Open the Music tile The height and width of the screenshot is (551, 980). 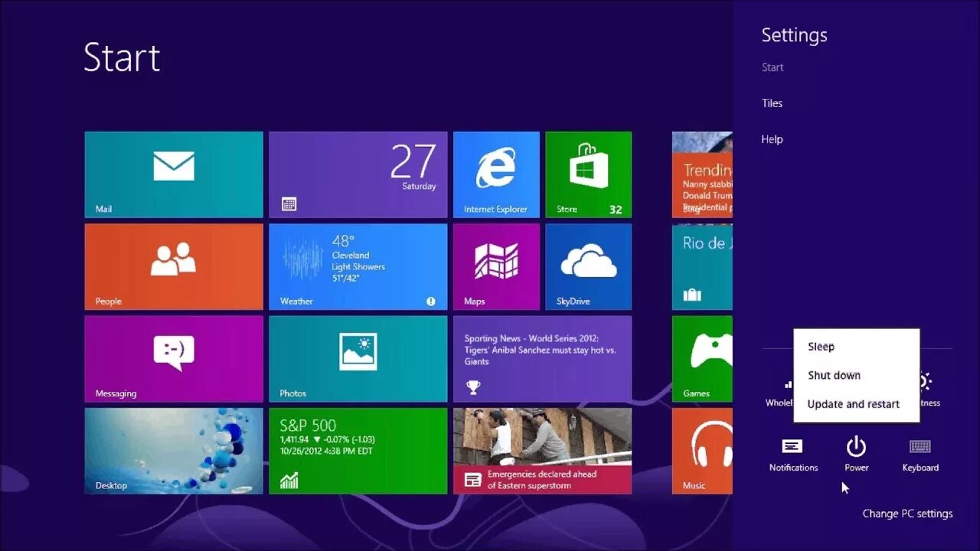coord(702,451)
